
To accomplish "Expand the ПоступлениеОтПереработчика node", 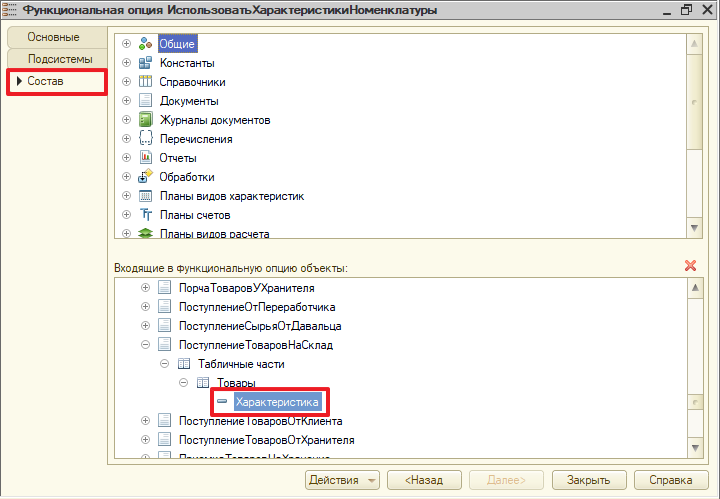I will [x=146, y=306].
